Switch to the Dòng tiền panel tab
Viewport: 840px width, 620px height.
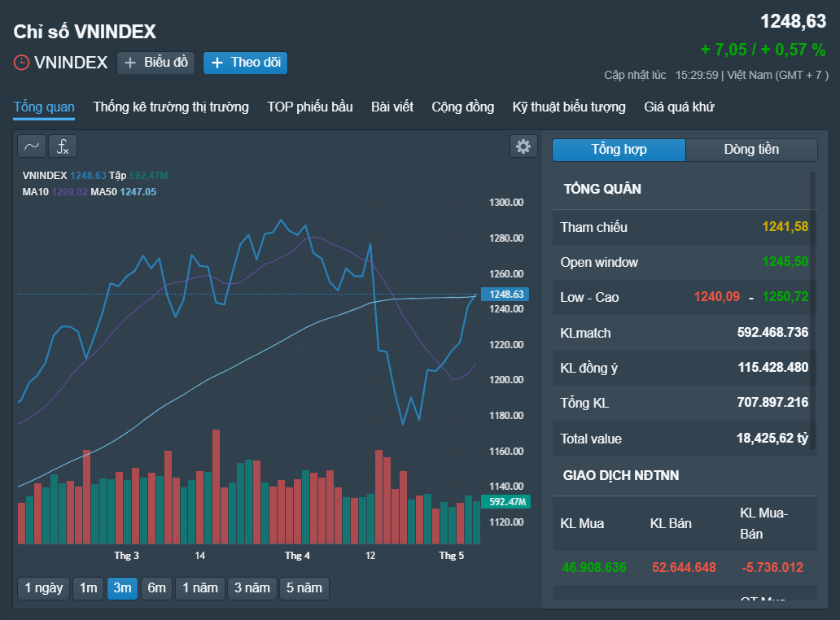tap(751, 150)
